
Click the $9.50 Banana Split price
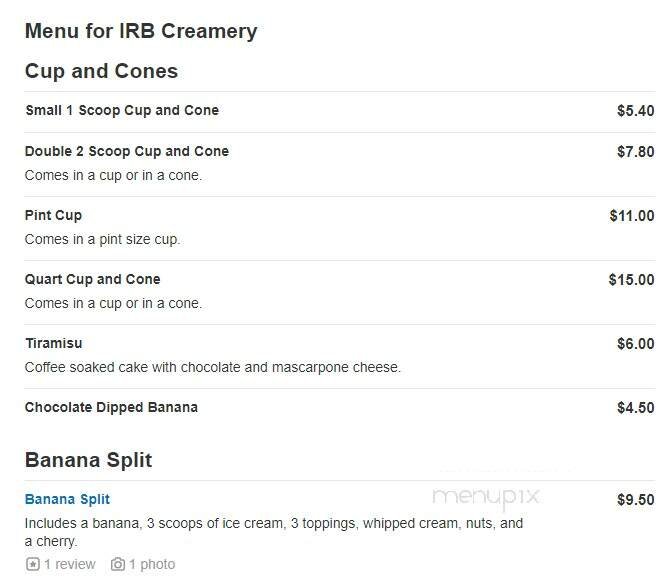635,500
